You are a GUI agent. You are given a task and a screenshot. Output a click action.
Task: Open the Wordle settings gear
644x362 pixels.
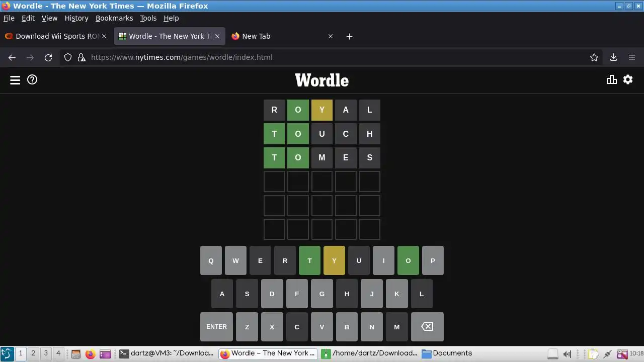pyautogui.click(x=628, y=79)
